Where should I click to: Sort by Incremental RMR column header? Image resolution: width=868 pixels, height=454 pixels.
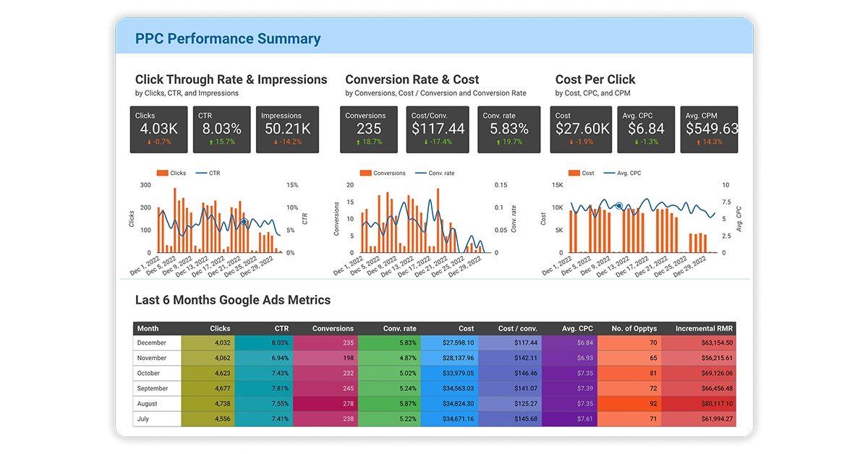click(x=704, y=328)
